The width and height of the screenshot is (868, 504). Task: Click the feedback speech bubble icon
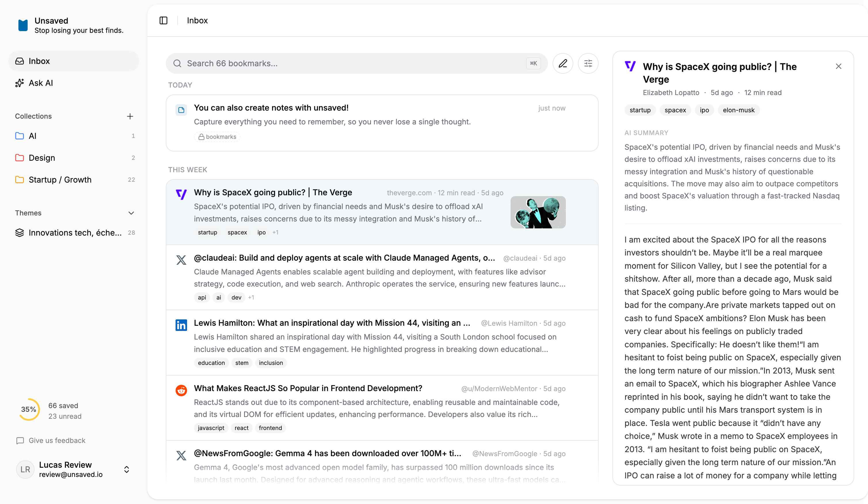[x=20, y=441]
